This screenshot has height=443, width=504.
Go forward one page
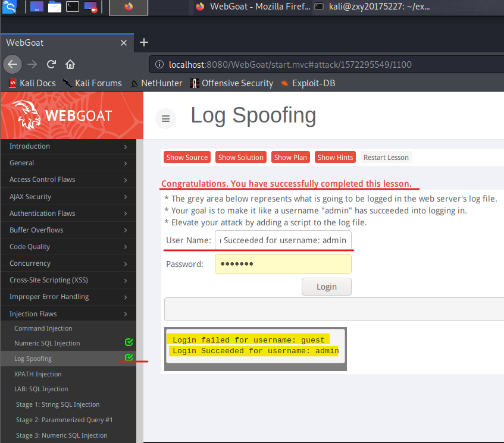point(32,65)
